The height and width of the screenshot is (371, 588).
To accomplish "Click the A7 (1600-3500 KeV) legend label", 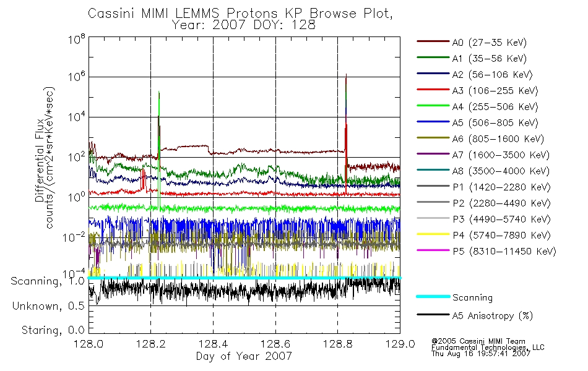I will (x=501, y=156).
